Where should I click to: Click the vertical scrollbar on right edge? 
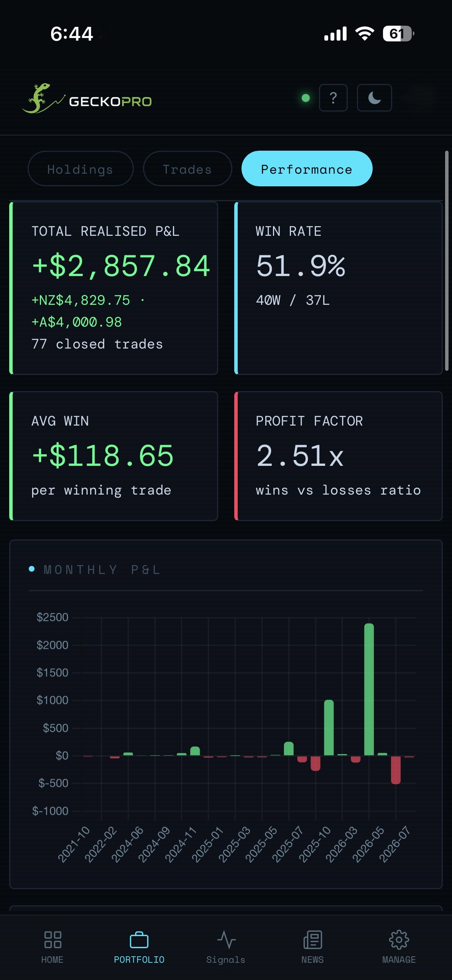(447, 261)
